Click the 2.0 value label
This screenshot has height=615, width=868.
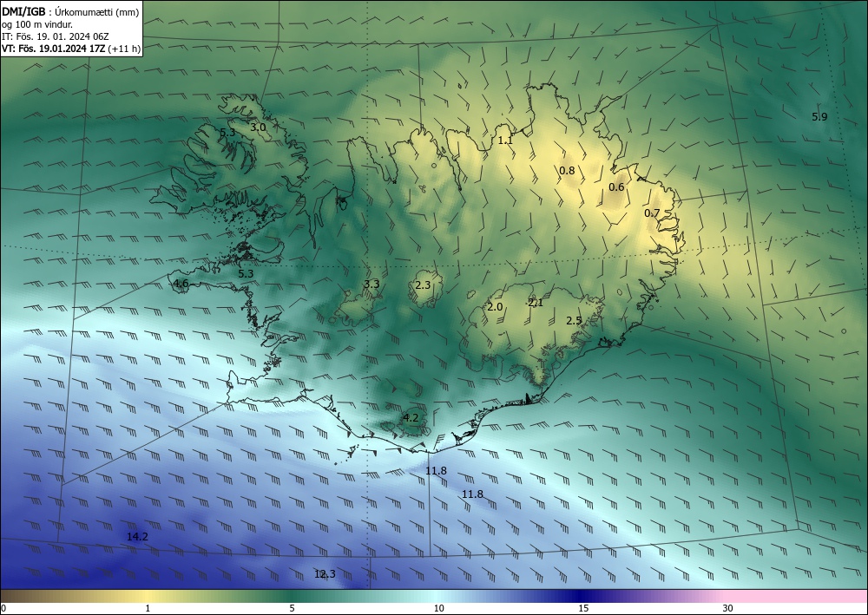[495, 306]
